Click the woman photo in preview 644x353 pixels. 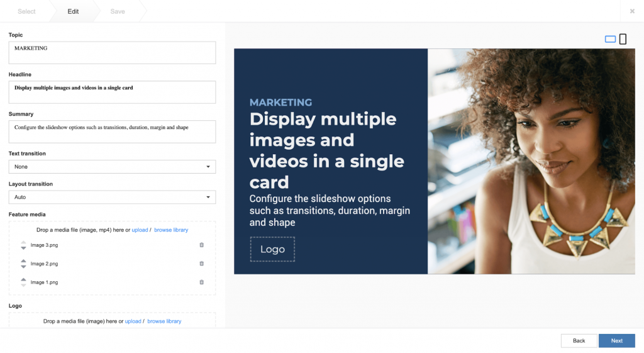[531, 161]
